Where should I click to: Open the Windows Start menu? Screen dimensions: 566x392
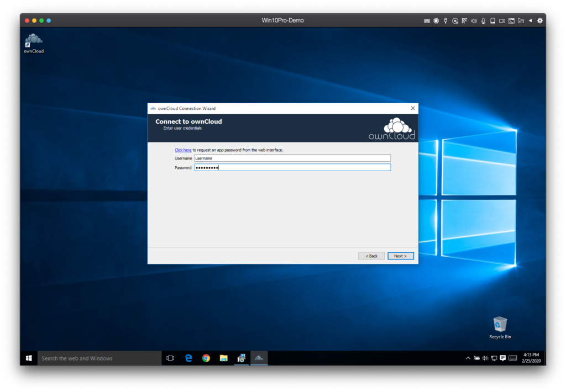(x=29, y=358)
